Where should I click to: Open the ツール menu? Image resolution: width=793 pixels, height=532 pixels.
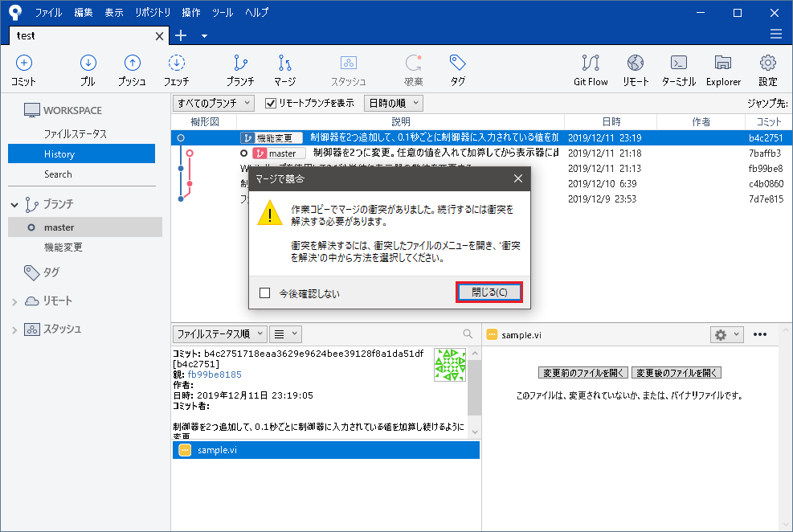[x=223, y=13]
